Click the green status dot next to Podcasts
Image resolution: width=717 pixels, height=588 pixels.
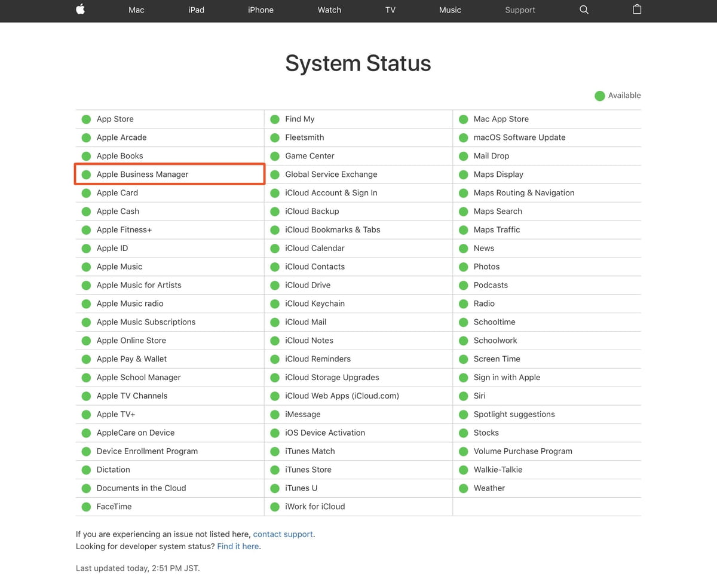tap(463, 285)
